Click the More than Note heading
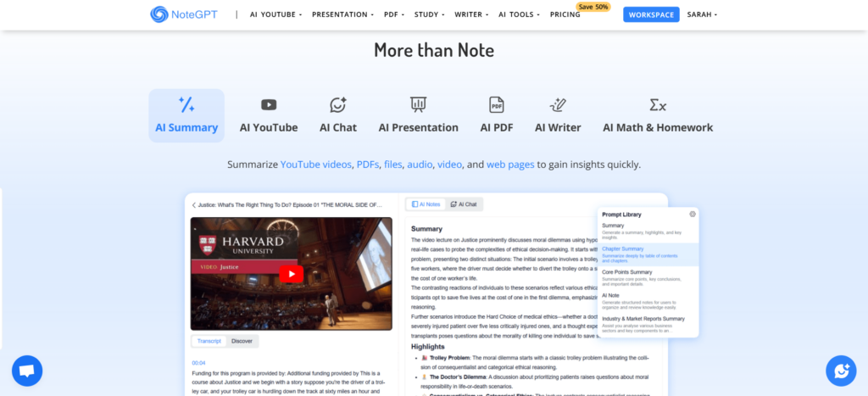Screen dimensions: 868x396 click(x=434, y=50)
